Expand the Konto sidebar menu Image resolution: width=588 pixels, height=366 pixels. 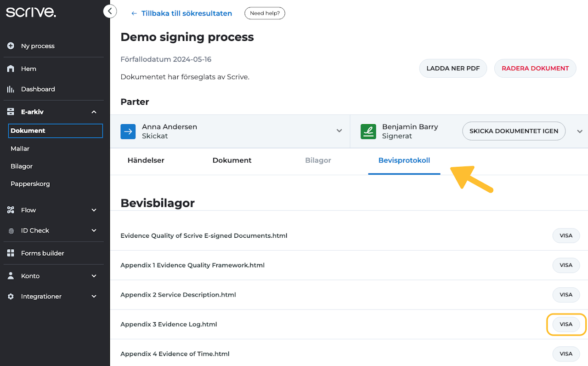[x=94, y=276]
